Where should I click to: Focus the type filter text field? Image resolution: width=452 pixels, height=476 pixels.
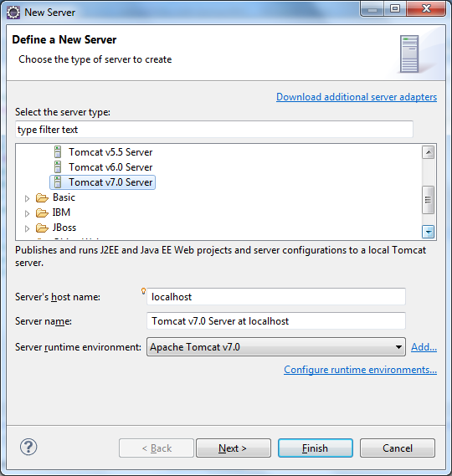pyautogui.click(x=214, y=130)
